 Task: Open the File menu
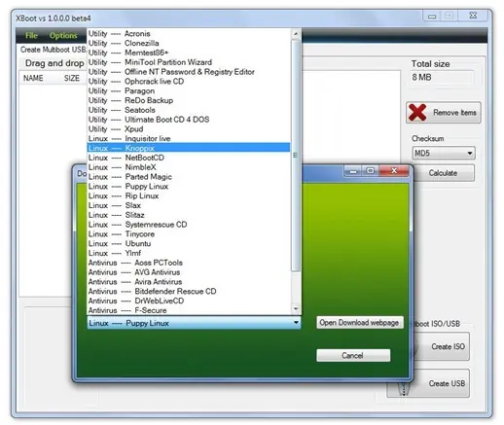pyautogui.click(x=31, y=35)
